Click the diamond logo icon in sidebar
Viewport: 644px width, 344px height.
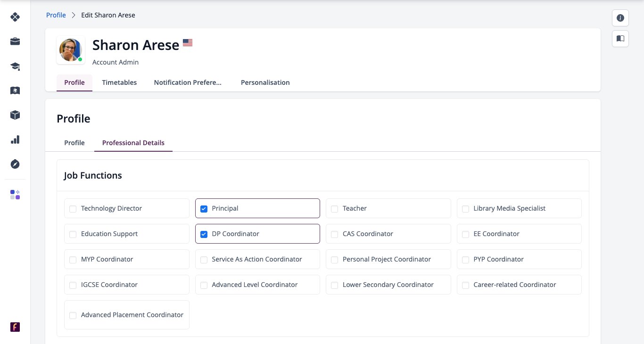click(15, 17)
